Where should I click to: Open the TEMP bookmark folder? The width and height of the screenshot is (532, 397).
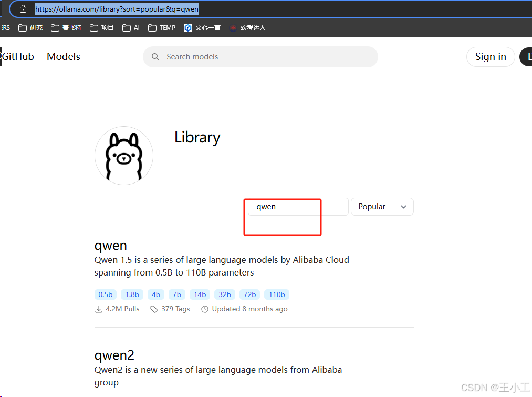point(162,28)
